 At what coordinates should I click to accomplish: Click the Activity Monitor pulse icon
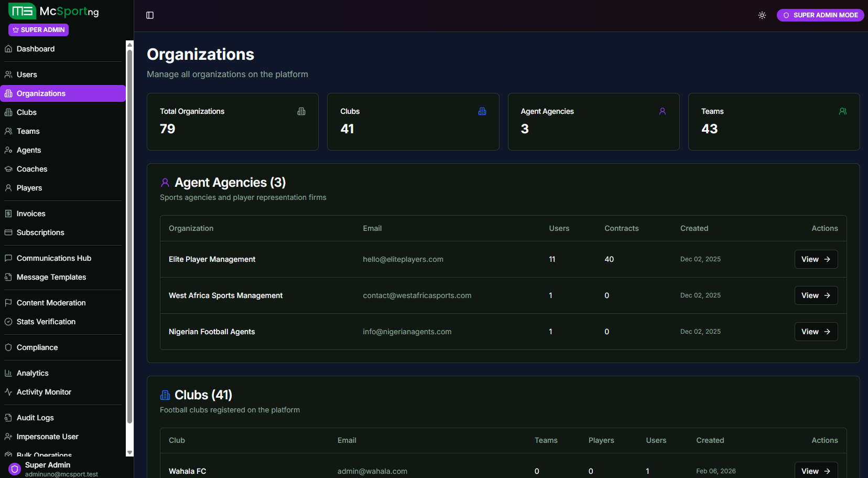tap(8, 392)
